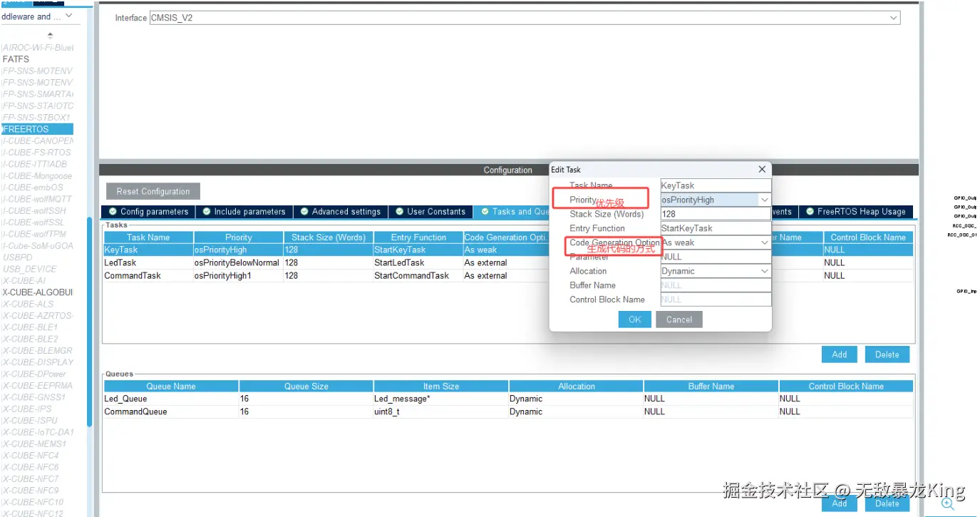This screenshot has width=980, height=517.
Task: Select the Led_Queue row in Queues table
Action: pyautogui.click(x=507, y=399)
